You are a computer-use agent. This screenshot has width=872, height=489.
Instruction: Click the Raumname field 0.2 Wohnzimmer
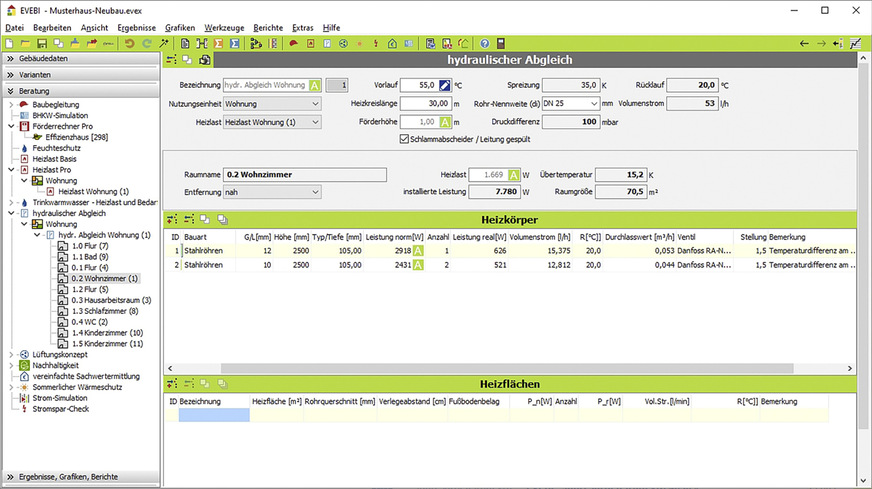pyautogui.click(x=305, y=175)
